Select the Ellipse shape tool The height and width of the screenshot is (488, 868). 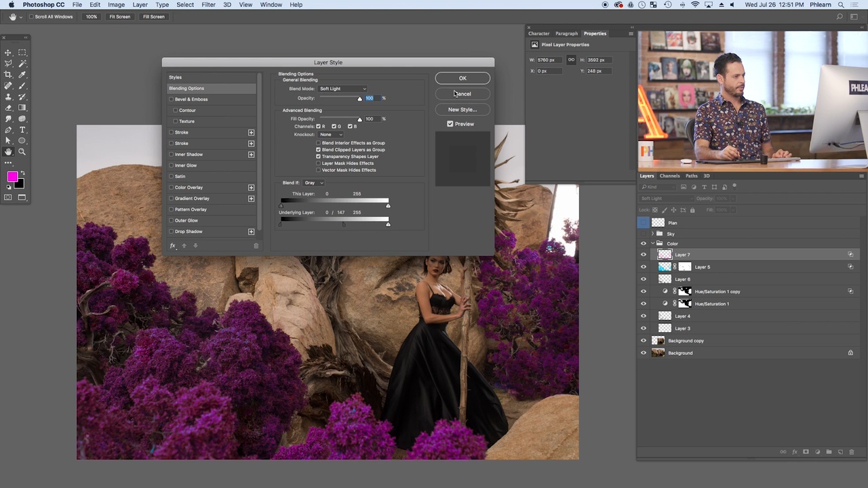(x=22, y=141)
